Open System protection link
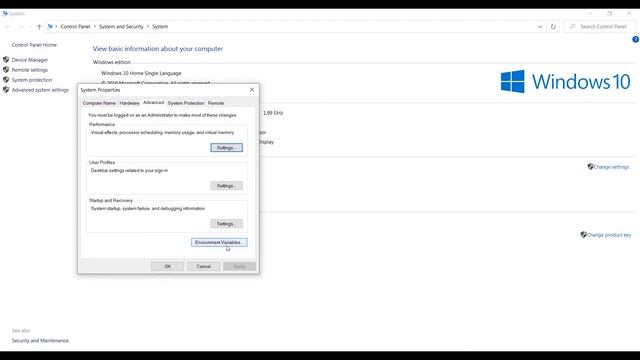Image resolution: width=640 pixels, height=360 pixels. click(x=32, y=80)
